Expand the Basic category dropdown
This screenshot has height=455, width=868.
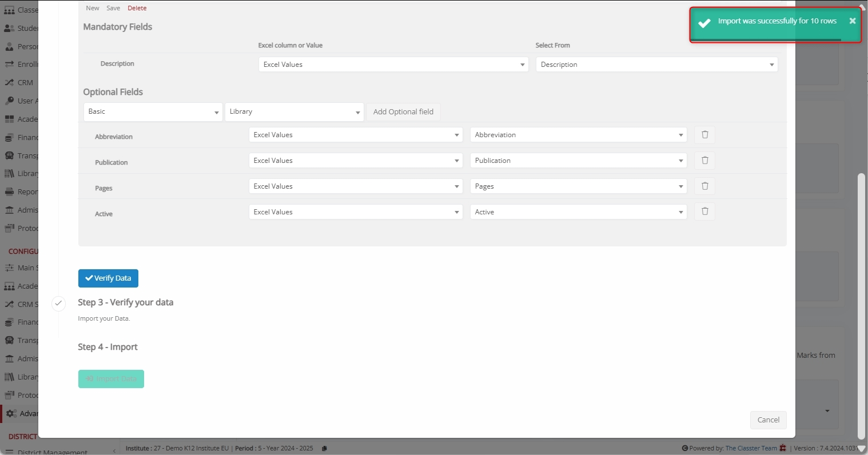click(x=153, y=112)
